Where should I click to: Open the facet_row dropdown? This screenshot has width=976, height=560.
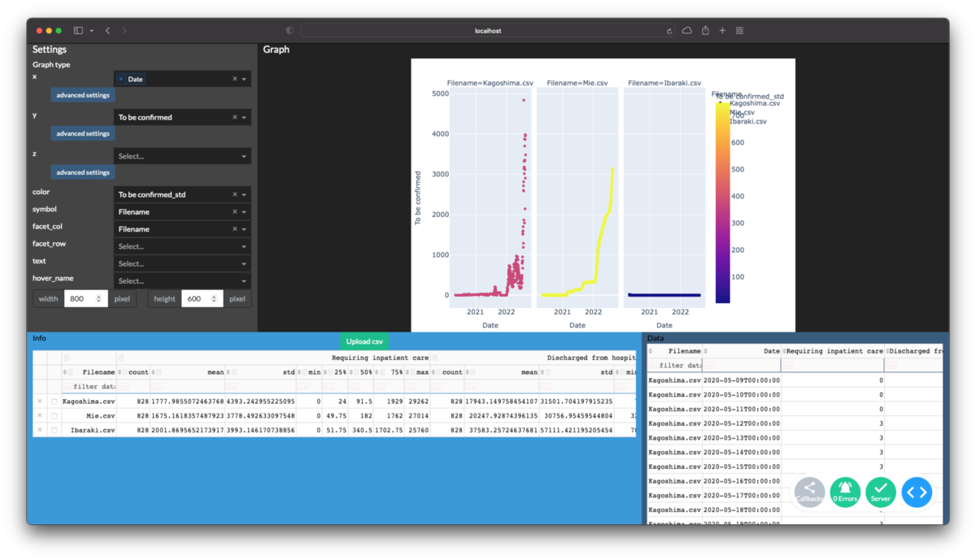click(182, 246)
